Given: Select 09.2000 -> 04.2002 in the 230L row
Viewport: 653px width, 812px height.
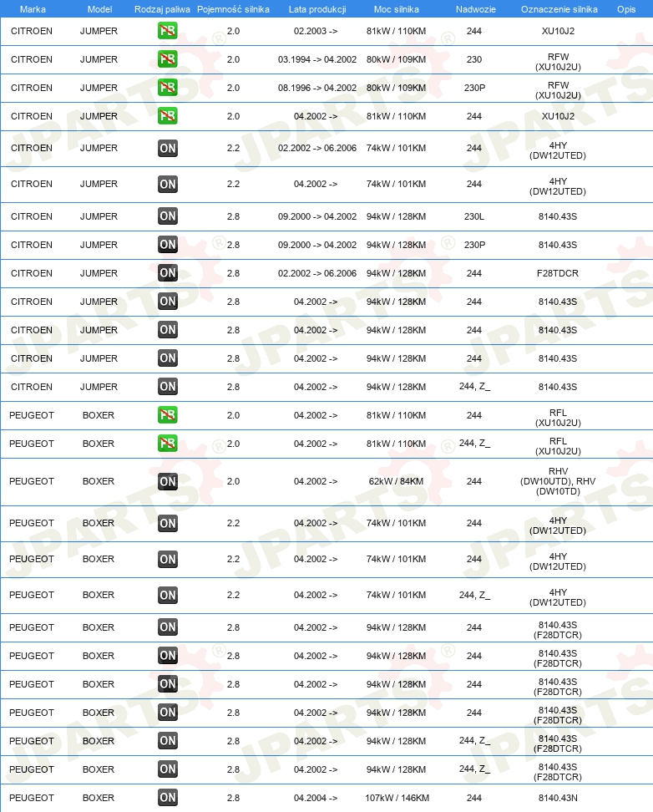Looking at the screenshot, I should point(317,216).
